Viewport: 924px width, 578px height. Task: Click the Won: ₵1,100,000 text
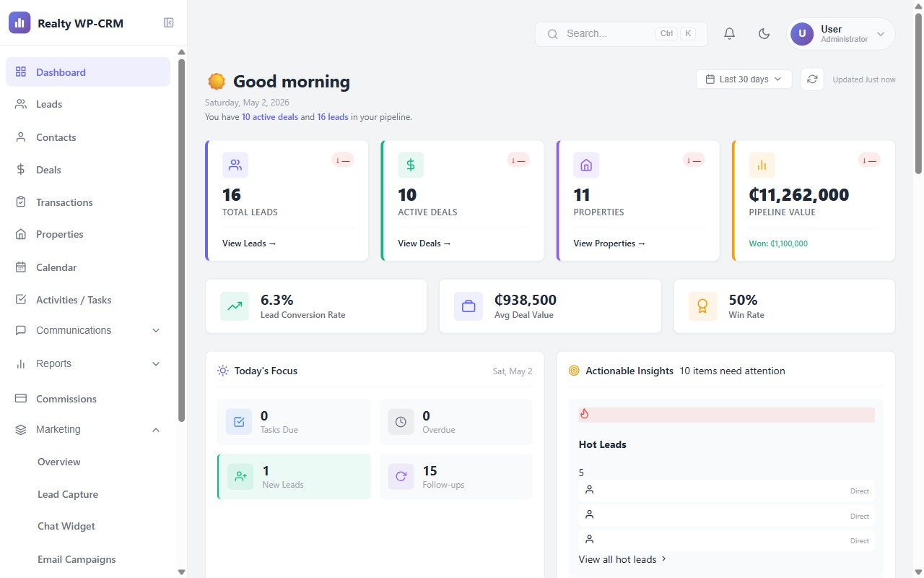pos(778,243)
